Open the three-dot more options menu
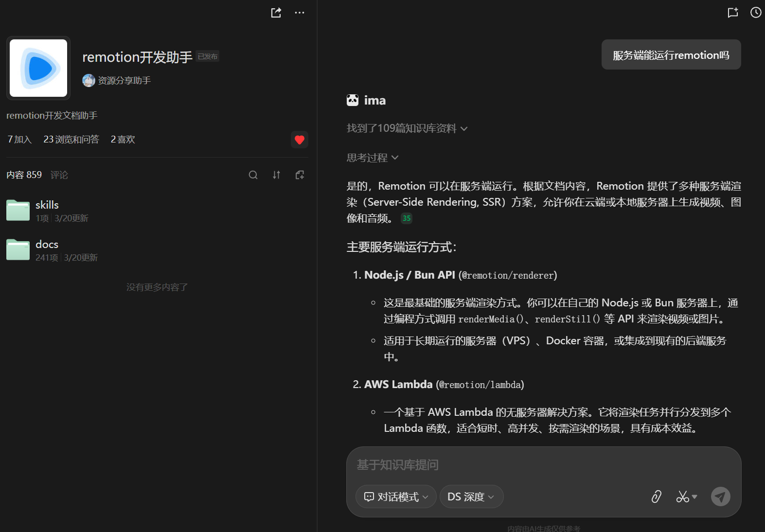 [x=300, y=13]
